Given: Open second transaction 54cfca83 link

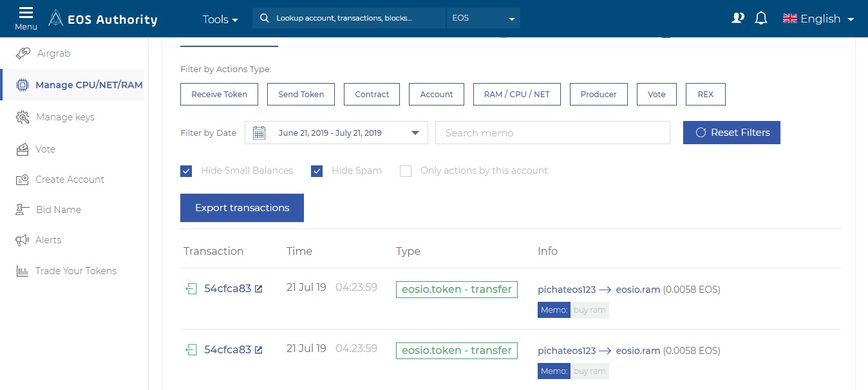Looking at the screenshot, I should tap(227, 350).
